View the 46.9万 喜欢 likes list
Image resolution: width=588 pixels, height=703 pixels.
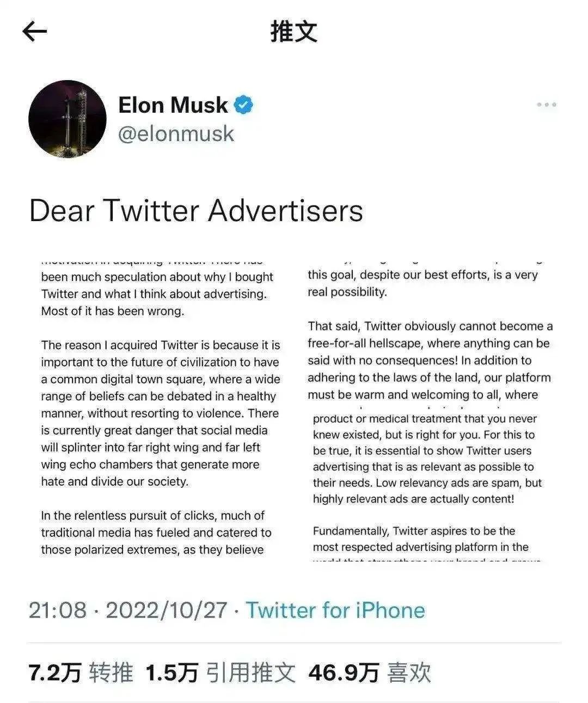click(370, 673)
